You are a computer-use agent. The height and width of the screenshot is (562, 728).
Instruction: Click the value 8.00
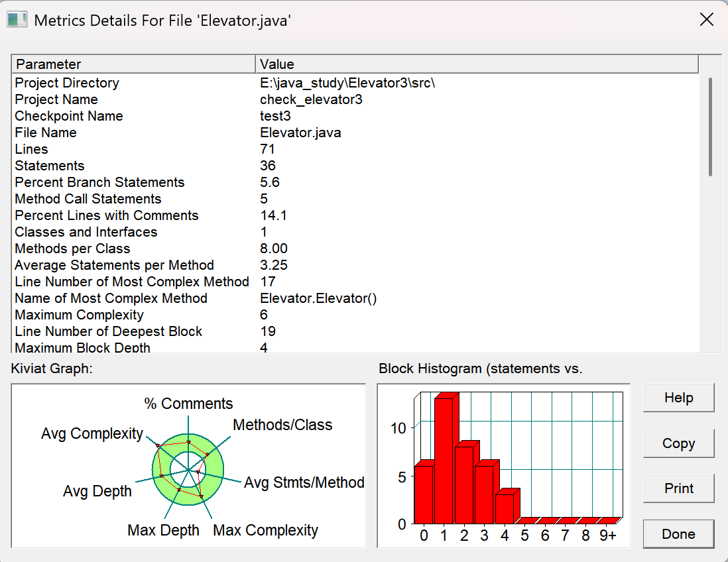[274, 249]
